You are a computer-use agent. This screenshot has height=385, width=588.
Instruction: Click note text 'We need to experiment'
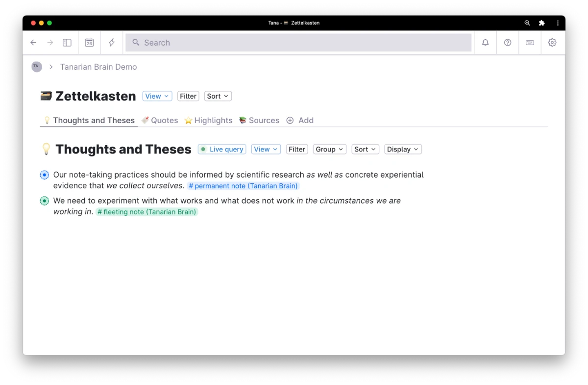(96, 201)
